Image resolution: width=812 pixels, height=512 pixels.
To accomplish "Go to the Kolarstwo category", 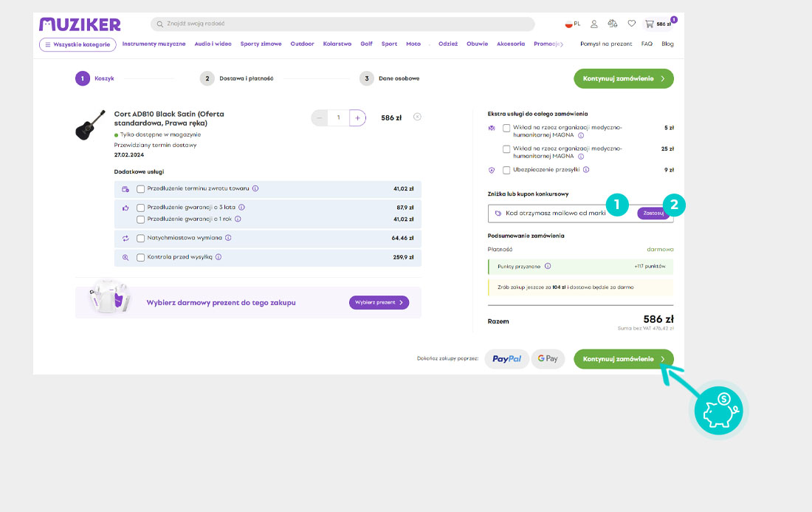I will pos(337,44).
